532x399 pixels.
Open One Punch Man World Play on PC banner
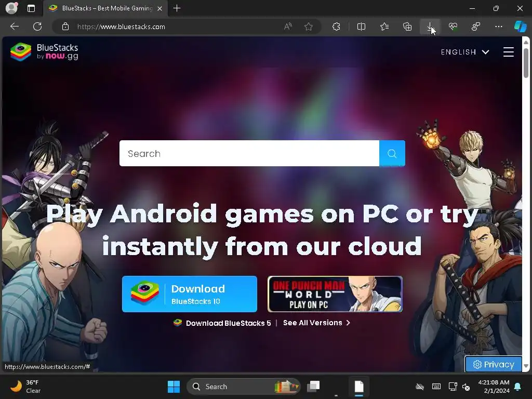point(335,294)
